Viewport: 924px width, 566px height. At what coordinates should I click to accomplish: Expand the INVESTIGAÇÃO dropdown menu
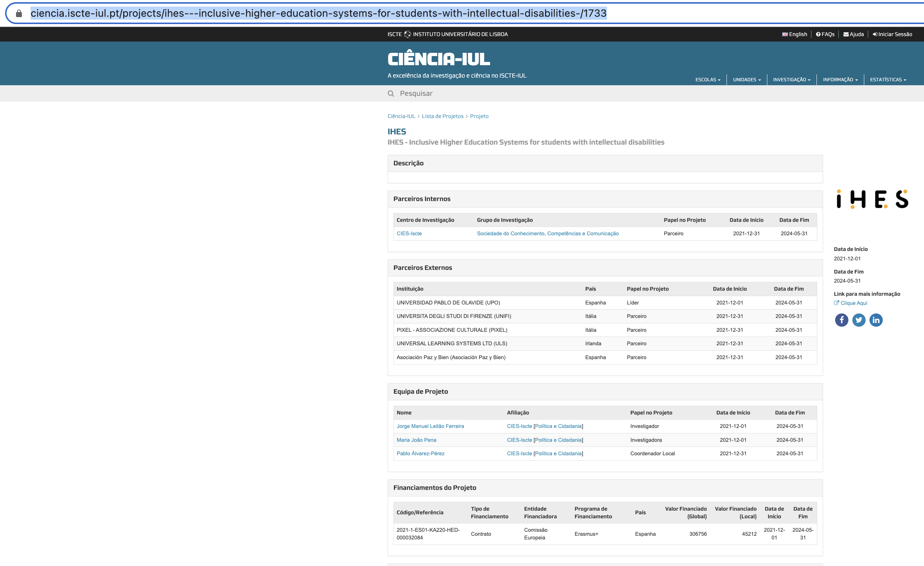(792, 79)
